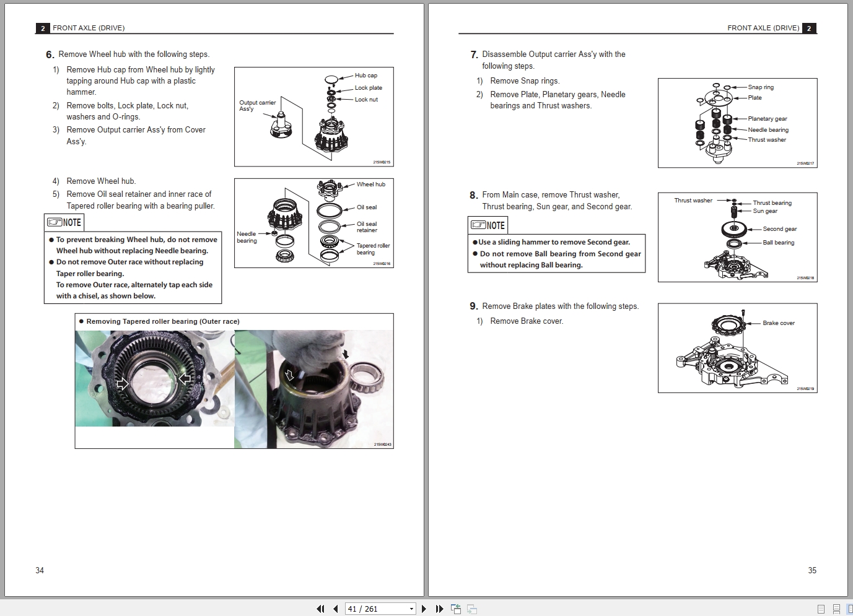The width and height of the screenshot is (853, 616).
Task: Click the 'To prevent breaking Wheel hub' note
Action: pos(136,245)
